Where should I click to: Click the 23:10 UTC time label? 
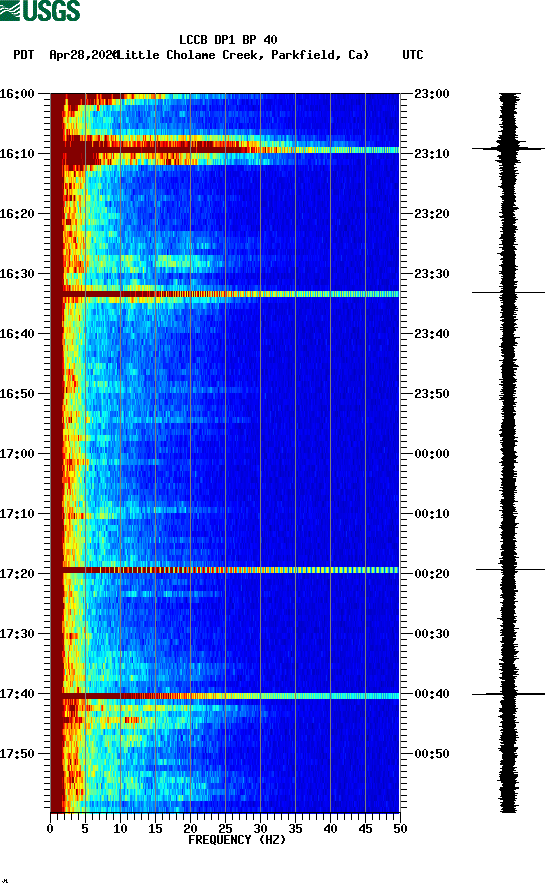tap(432, 154)
